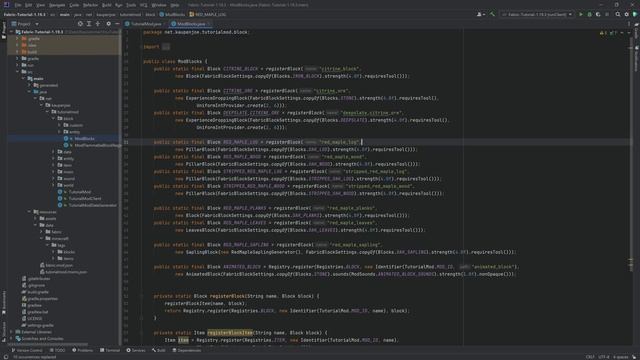Viewport: 640px width, 360px height.
Task: Expand External Libraries node
Action: tap(11, 332)
